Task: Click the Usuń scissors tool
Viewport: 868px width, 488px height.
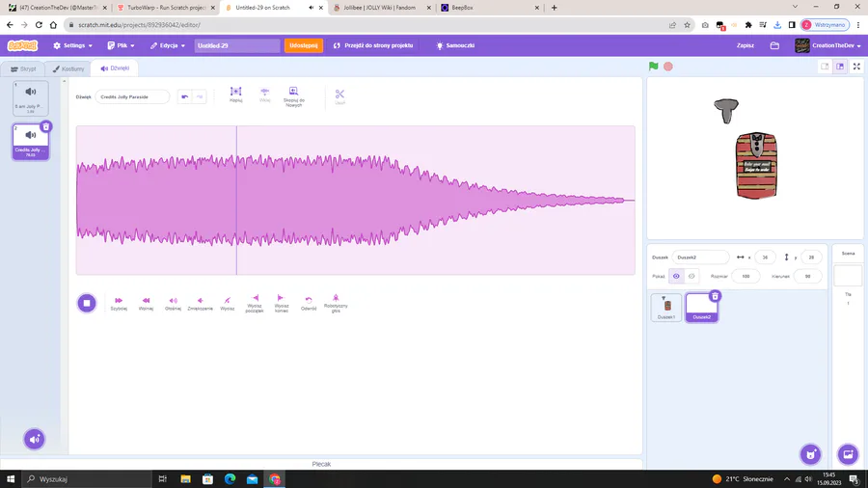Action: point(339,96)
